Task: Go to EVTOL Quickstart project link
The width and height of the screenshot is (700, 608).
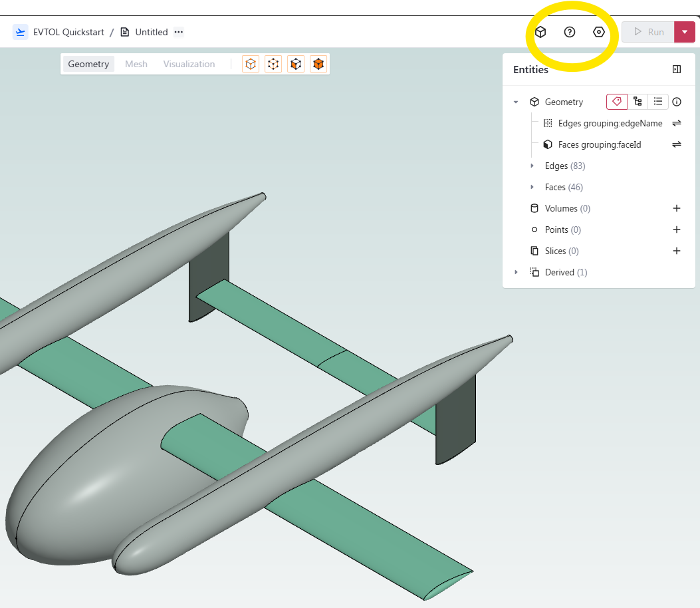Action: (68, 32)
